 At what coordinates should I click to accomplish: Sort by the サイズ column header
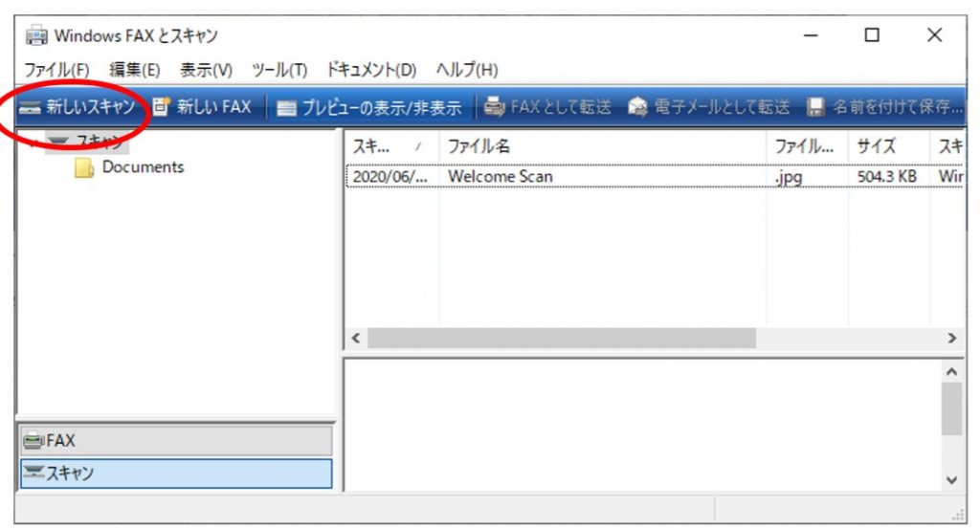click(888, 146)
